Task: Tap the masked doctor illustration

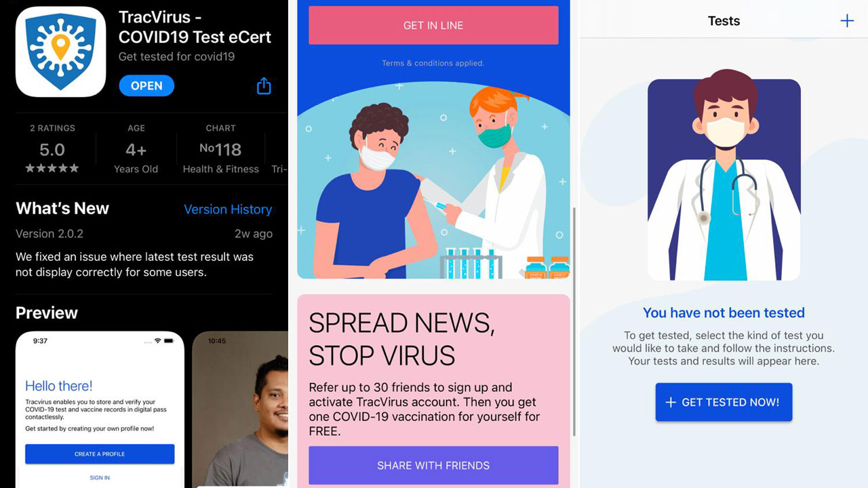Action: (724, 180)
